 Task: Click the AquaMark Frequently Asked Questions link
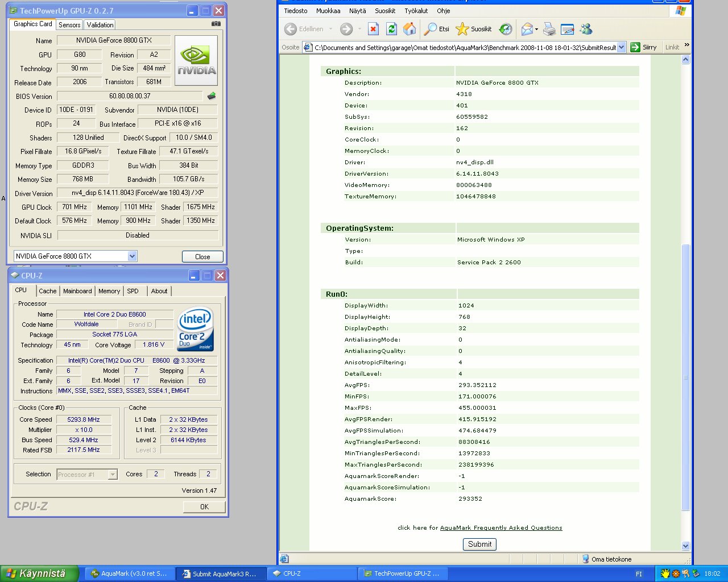click(501, 528)
